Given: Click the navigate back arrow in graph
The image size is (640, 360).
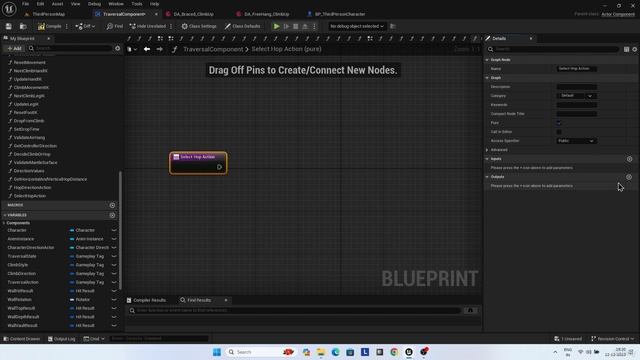Looking at the screenshot, I should tap(147, 49).
